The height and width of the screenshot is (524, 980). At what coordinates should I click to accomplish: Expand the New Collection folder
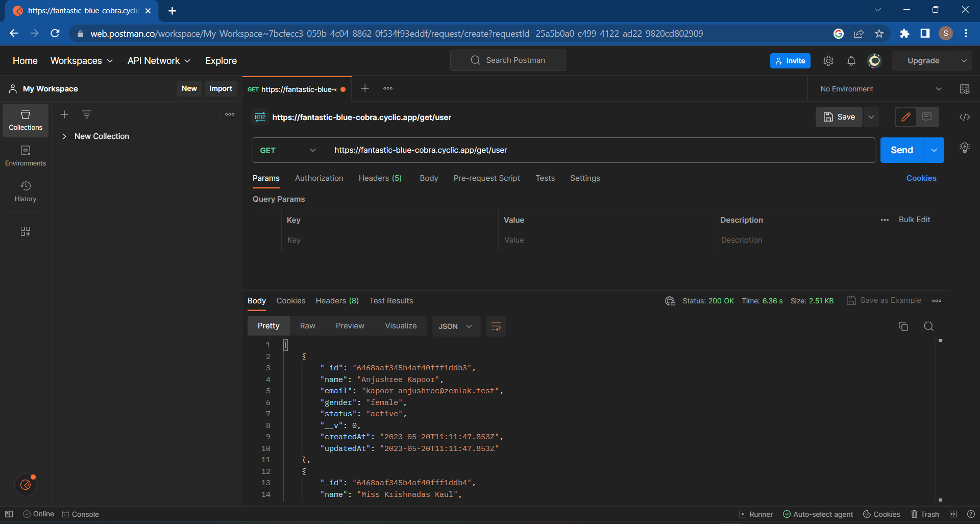pos(64,136)
